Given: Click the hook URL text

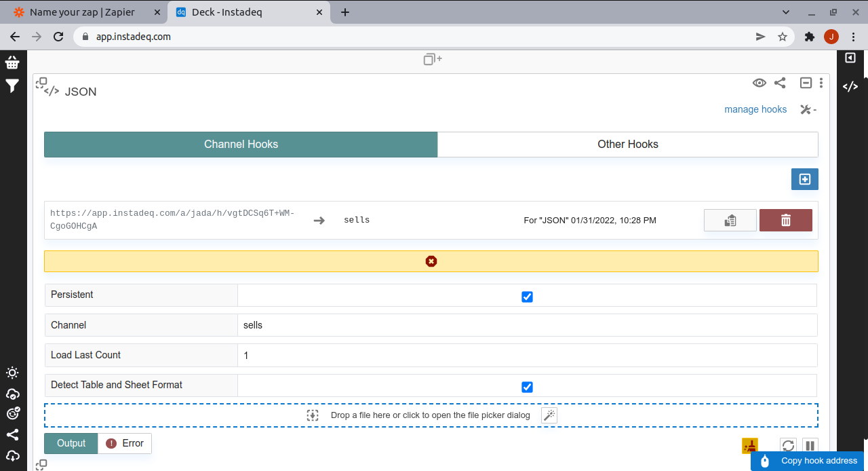Looking at the screenshot, I should pyautogui.click(x=172, y=219).
